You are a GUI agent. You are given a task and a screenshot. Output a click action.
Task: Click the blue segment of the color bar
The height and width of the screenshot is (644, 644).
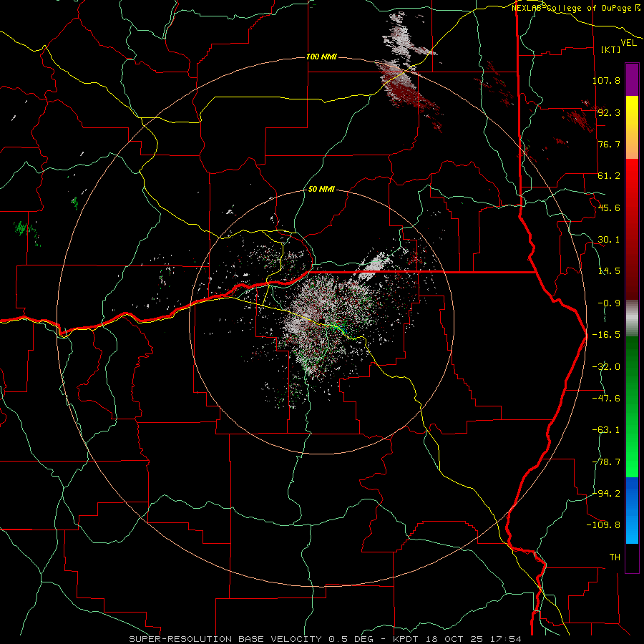tap(632, 510)
